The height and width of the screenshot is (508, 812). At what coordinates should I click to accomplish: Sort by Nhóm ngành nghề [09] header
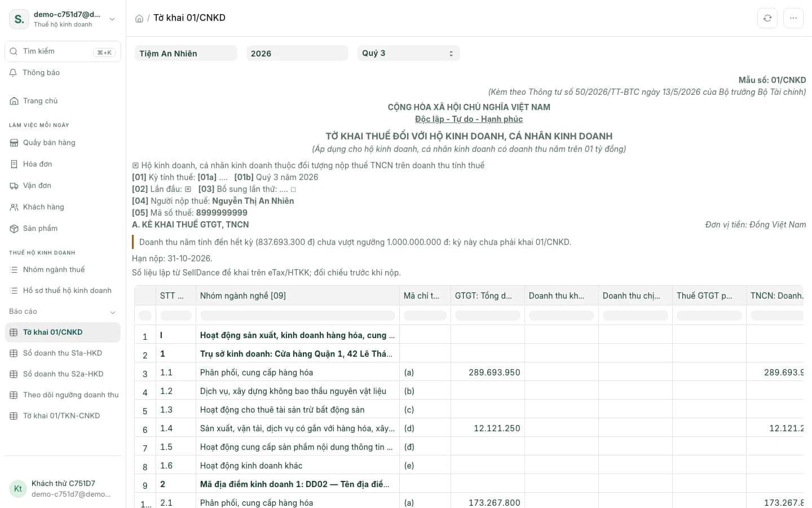click(x=297, y=296)
